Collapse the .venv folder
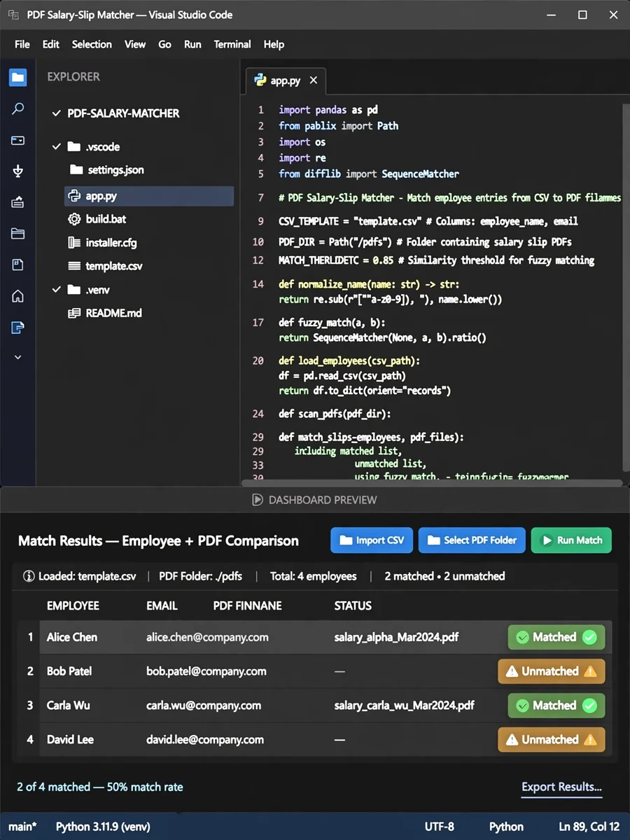This screenshot has width=630, height=840. (57, 290)
